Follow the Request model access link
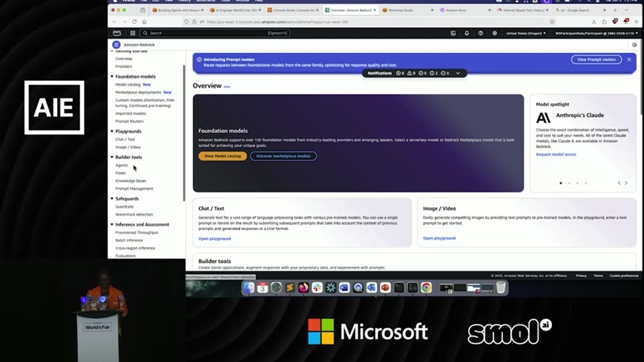Image resolution: width=644 pixels, height=362 pixels. click(x=555, y=154)
